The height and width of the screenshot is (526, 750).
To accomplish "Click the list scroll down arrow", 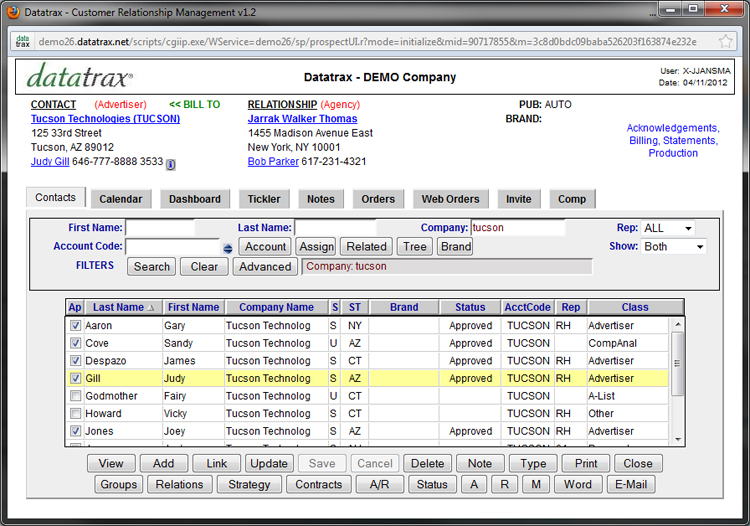I will click(x=677, y=439).
